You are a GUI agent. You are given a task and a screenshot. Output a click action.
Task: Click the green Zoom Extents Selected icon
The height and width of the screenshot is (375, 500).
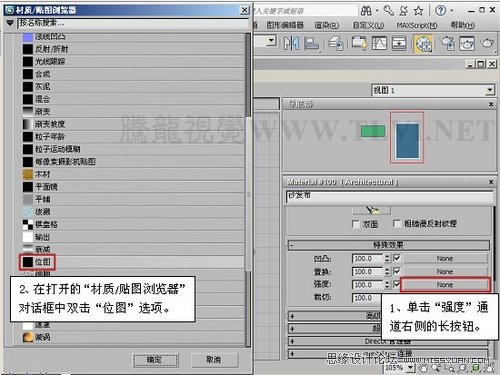point(476,368)
